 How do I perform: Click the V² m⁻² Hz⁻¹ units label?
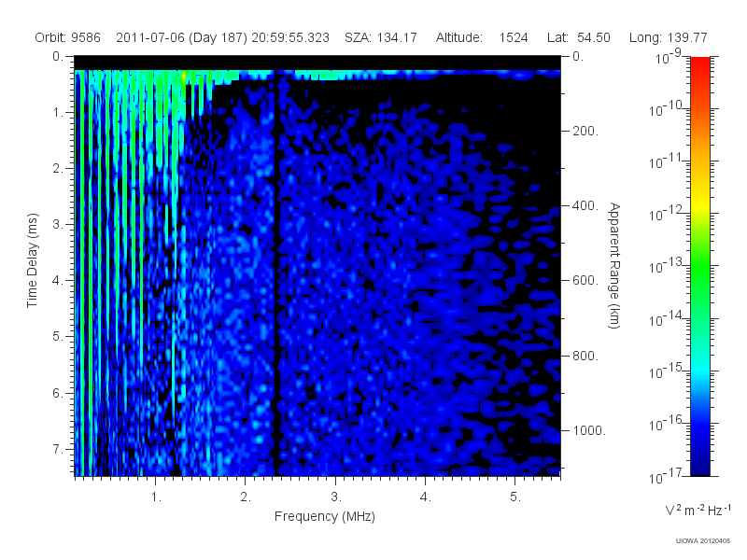698,510
